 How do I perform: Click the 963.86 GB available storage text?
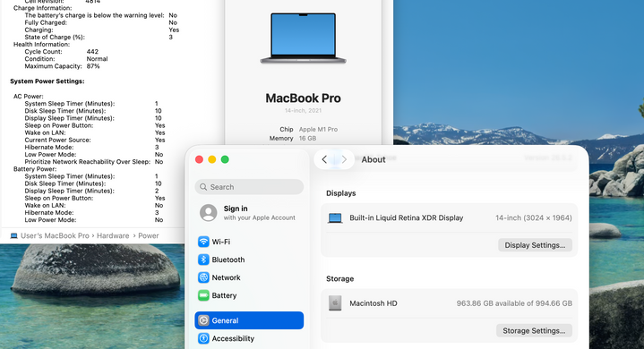514,303
